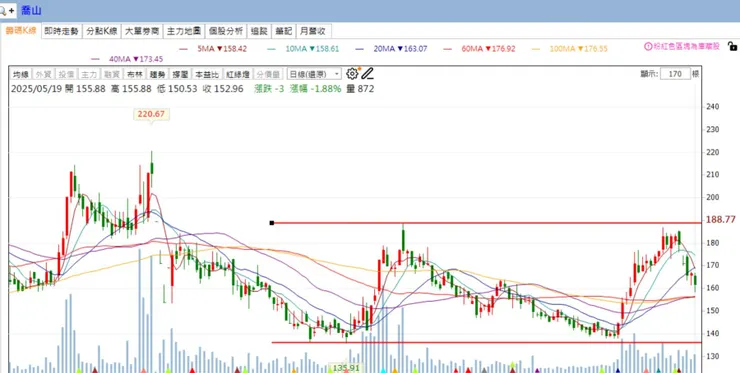The image size is (740, 373).
Task: Open the 日線(還原) period dropdown
Action: pyautogui.click(x=314, y=74)
